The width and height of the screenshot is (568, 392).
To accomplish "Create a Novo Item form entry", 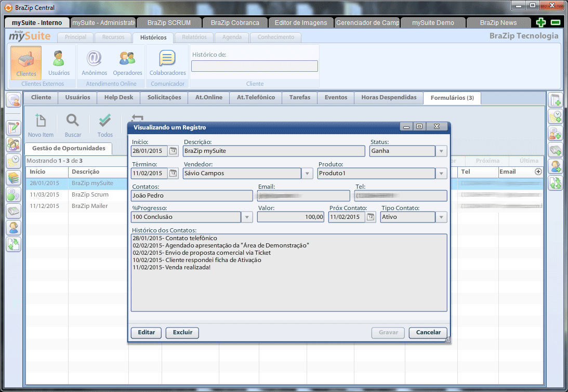I will tap(41, 125).
